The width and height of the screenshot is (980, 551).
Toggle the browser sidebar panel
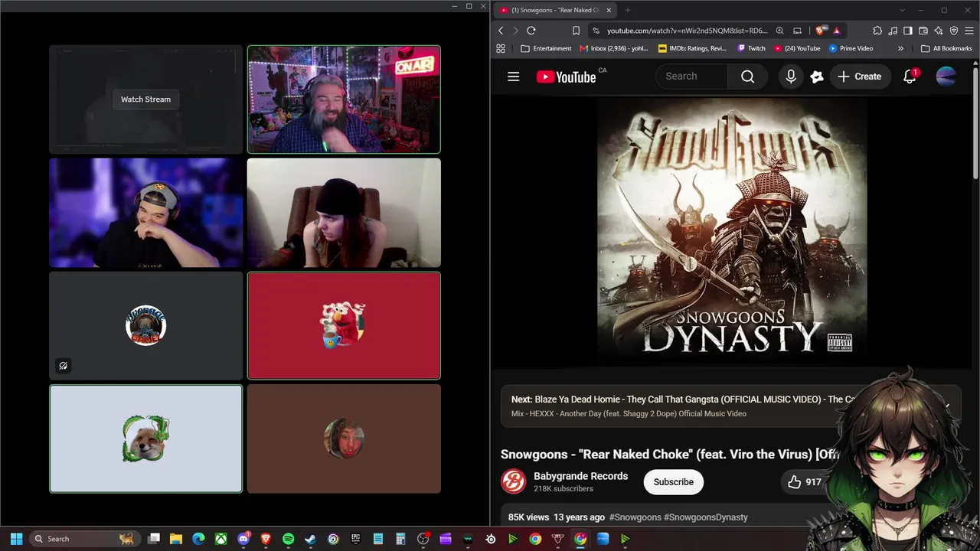click(x=908, y=31)
